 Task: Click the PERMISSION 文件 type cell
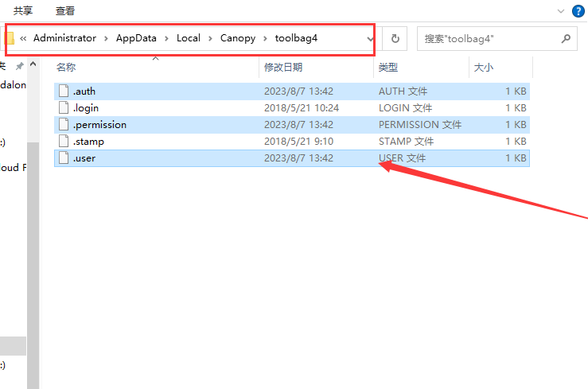click(x=420, y=124)
